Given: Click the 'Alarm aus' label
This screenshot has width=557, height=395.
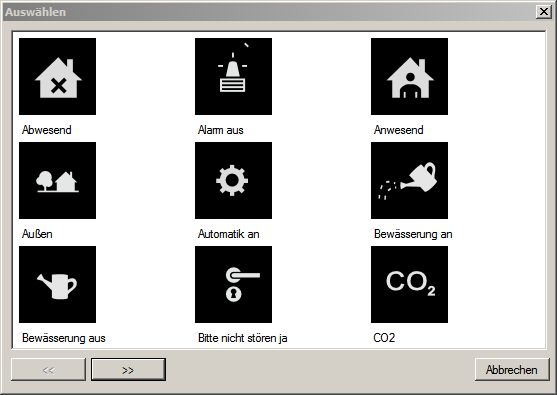Looking at the screenshot, I should [x=221, y=130].
